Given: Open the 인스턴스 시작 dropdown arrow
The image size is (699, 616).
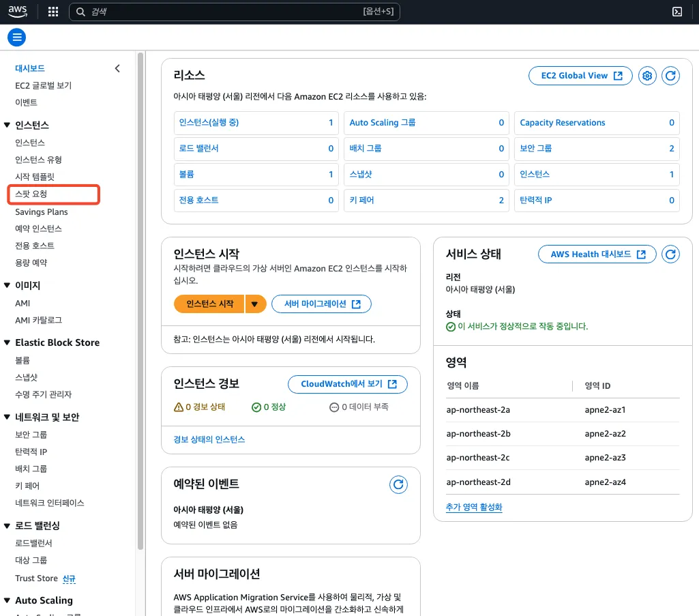Looking at the screenshot, I should (x=256, y=304).
